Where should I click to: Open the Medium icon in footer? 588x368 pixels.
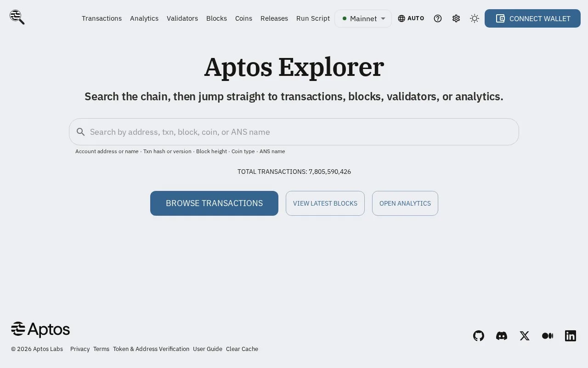548,336
